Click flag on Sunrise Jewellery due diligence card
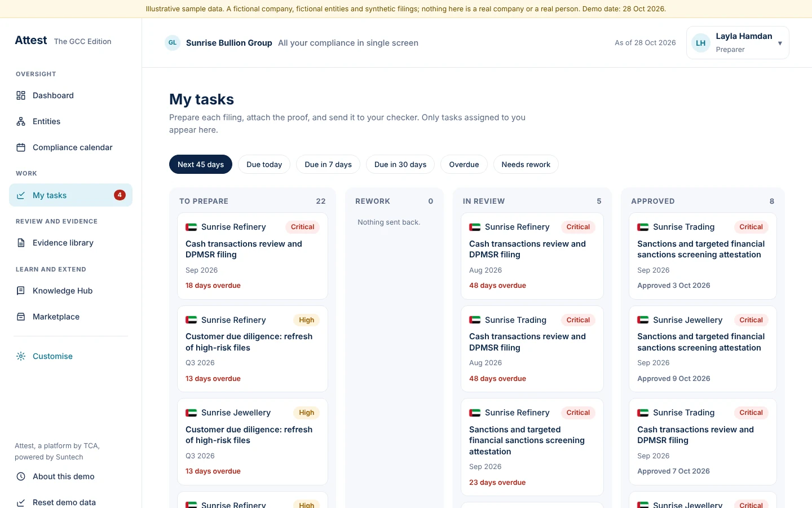 [191, 413]
